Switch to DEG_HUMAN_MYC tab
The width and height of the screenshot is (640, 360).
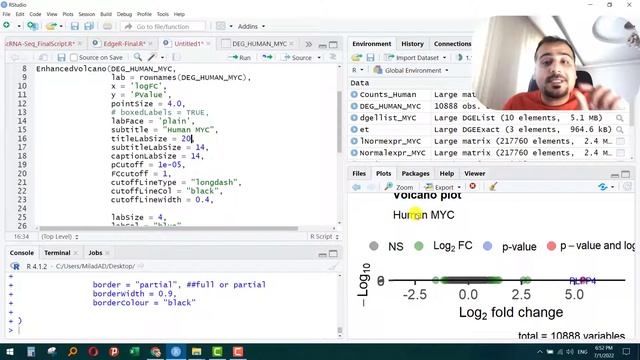point(259,44)
